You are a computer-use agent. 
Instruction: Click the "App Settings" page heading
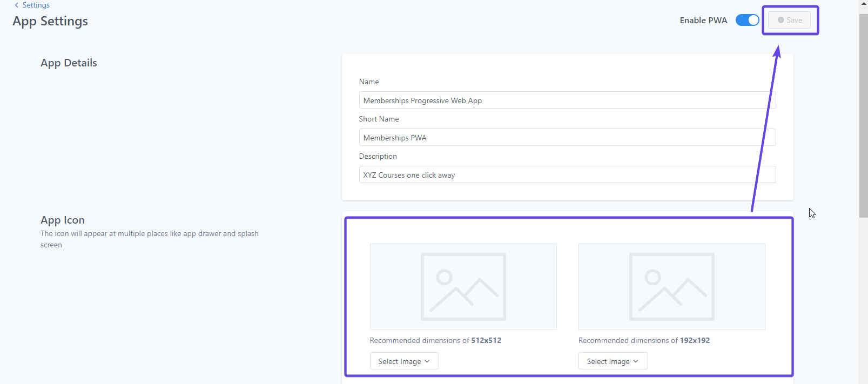tap(50, 21)
